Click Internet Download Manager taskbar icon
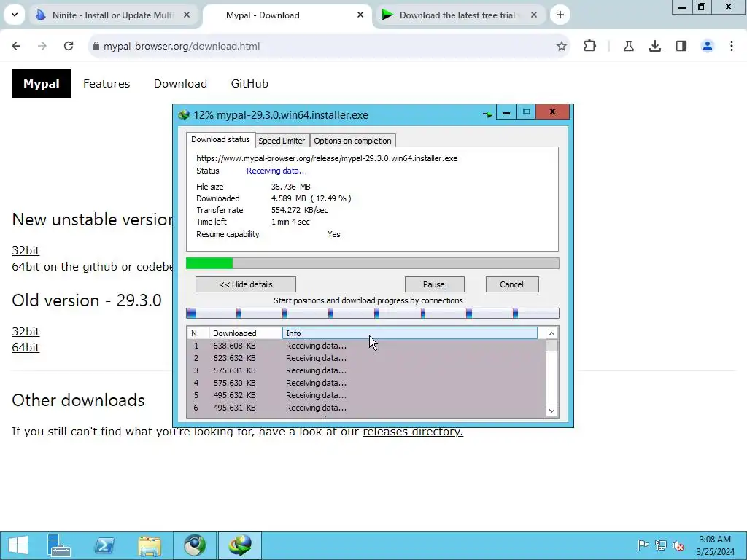Image resolution: width=747 pixels, height=560 pixels. (x=240, y=545)
